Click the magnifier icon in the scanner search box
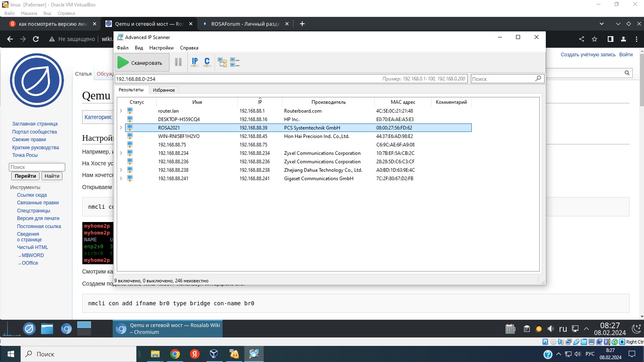 point(538,79)
